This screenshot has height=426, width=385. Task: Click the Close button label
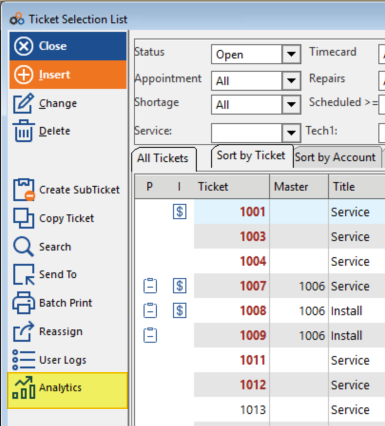pos(53,46)
